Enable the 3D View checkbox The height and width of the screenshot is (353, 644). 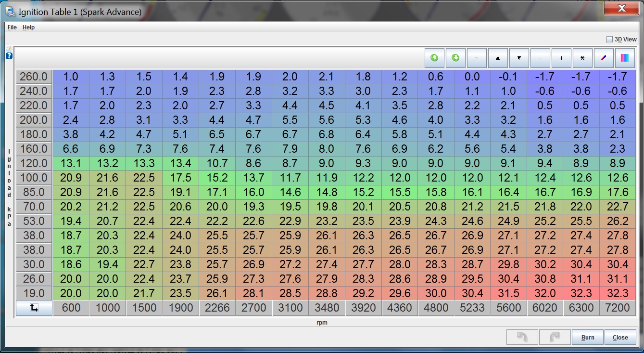609,39
